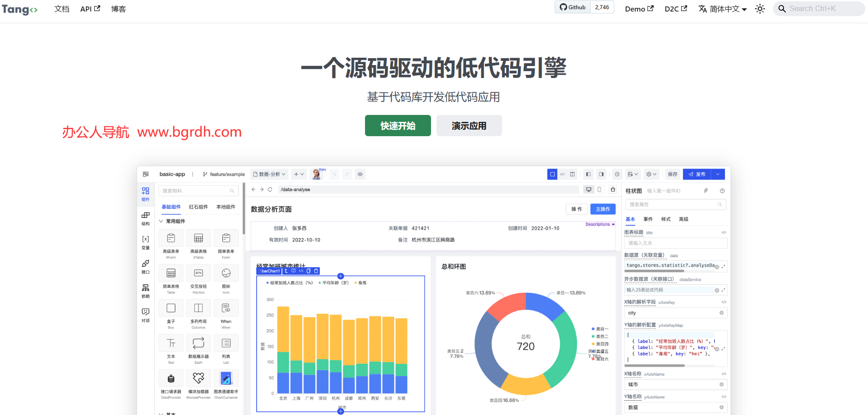Screen dimensions: 868x415
Task: Open the 简体中文 language dropdown
Action: (x=723, y=9)
